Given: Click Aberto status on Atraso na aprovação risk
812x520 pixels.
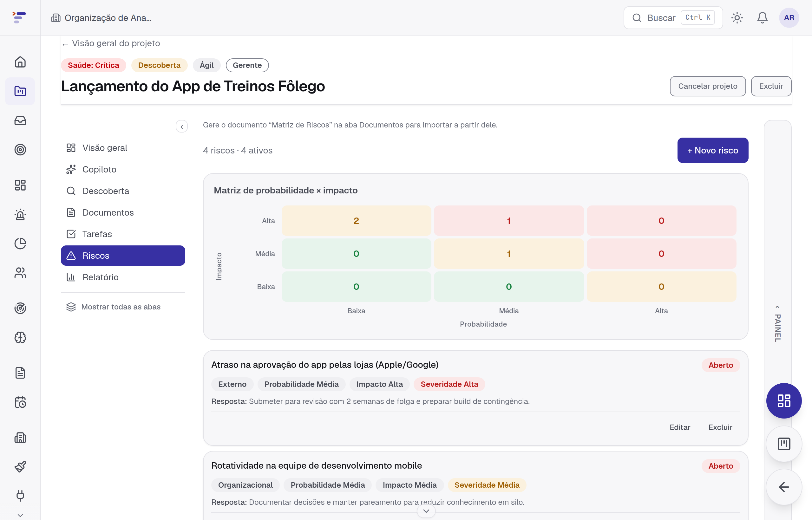Looking at the screenshot, I should (x=720, y=365).
